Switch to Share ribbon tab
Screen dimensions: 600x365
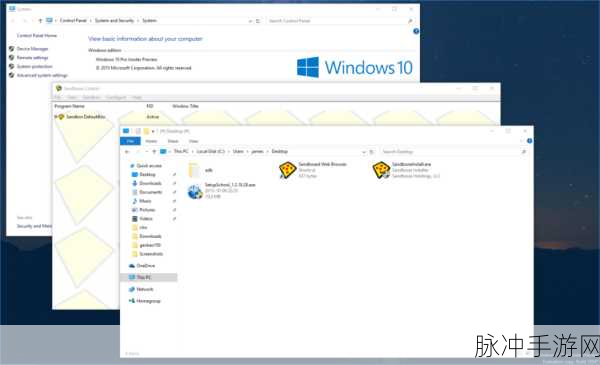pos(173,141)
